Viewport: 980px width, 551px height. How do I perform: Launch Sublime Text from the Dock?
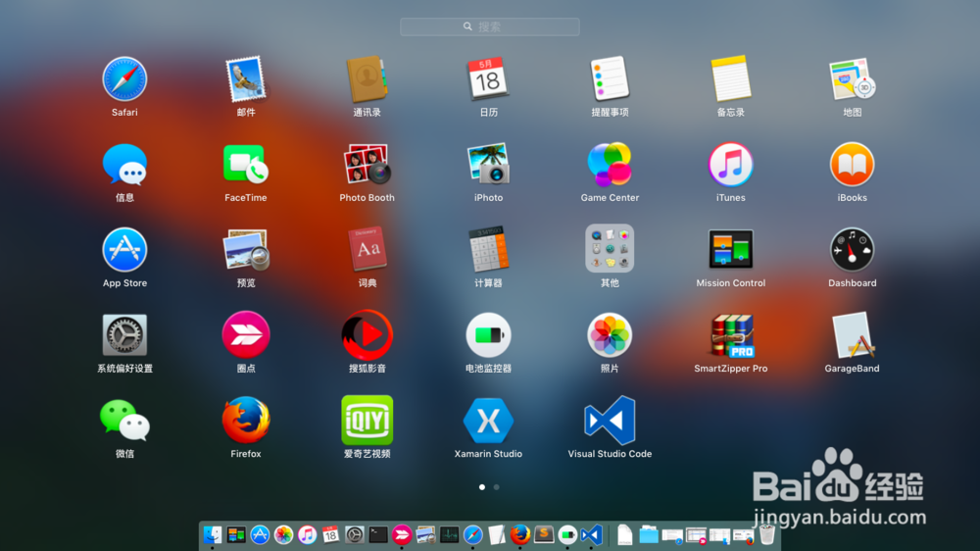click(544, 534)
